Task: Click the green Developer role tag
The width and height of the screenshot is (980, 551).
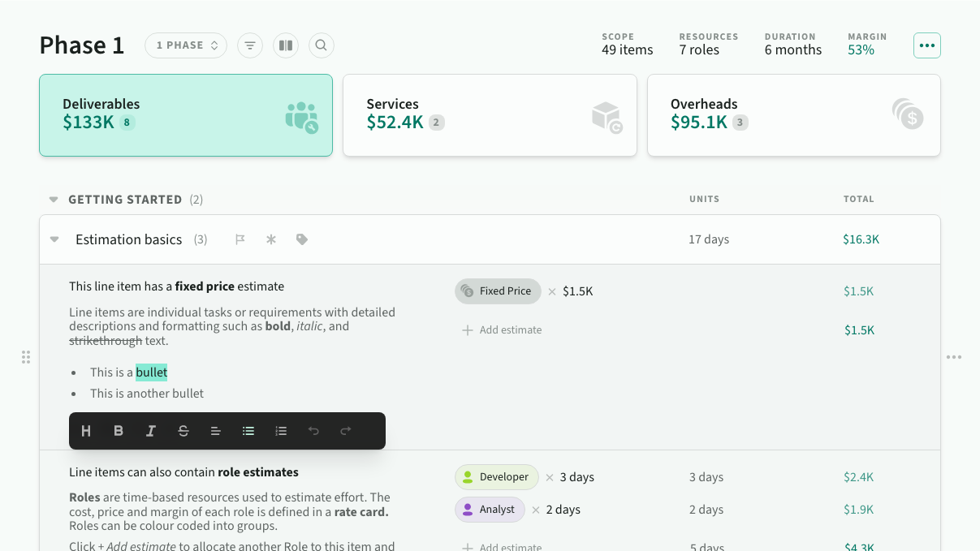Action: [496, 477]
